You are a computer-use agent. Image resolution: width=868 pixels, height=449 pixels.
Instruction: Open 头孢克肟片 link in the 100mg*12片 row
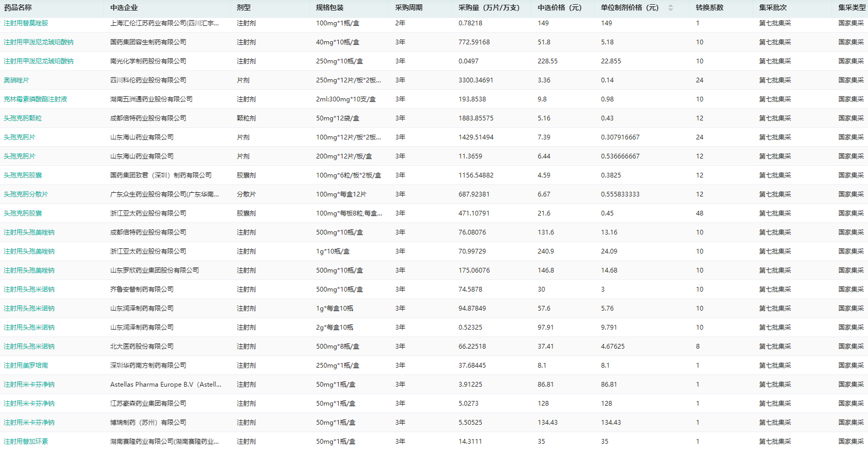coord(20,137)
